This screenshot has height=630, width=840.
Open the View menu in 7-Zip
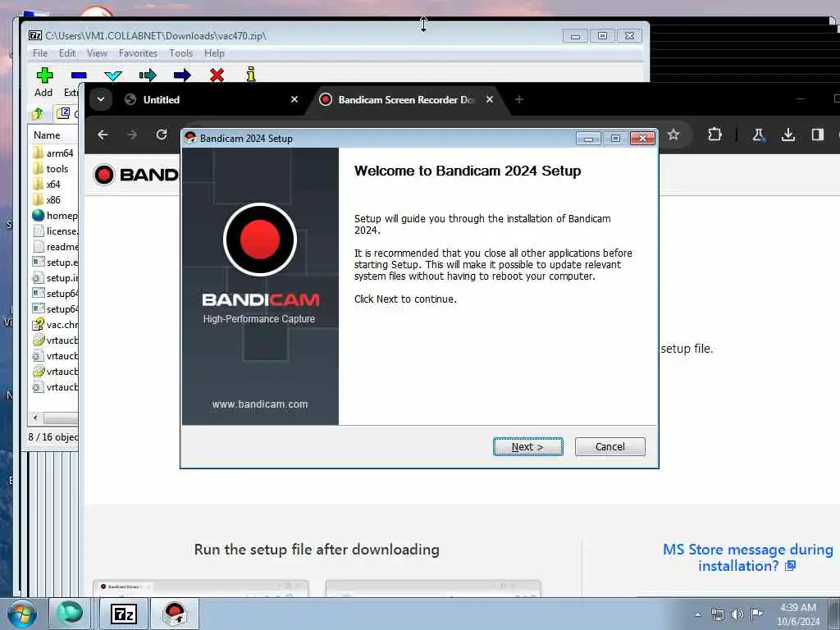click(x=97, y=53)
